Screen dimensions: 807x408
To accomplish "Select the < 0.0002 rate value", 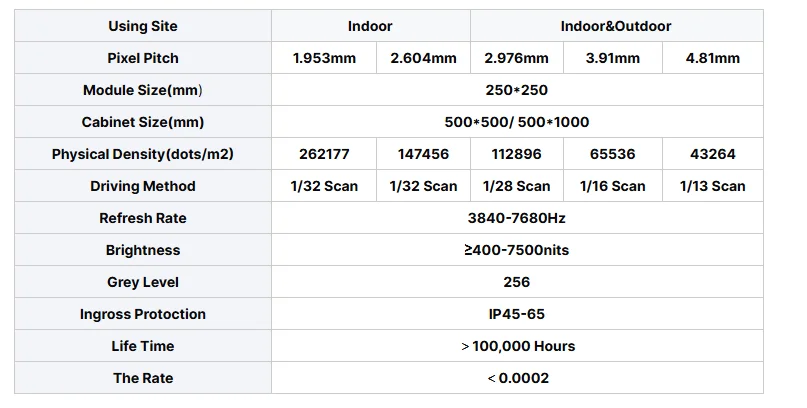I will (x=516, y=378).
